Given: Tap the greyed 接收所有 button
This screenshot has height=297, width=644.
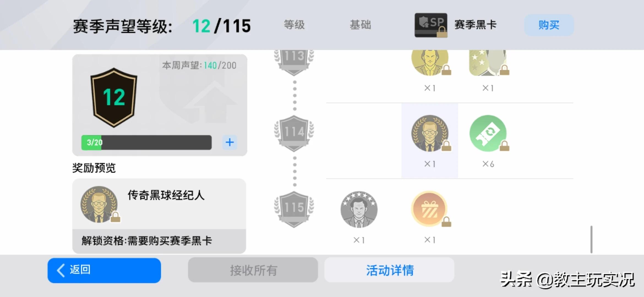Looking at the screenshot, I should click(x=253, y=270).
